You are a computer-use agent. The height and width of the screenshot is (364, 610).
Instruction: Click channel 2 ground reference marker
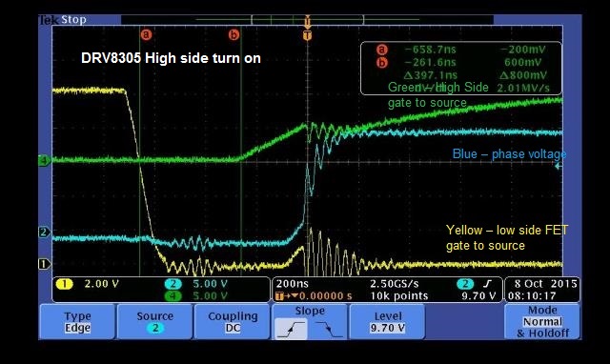[45, 233]
